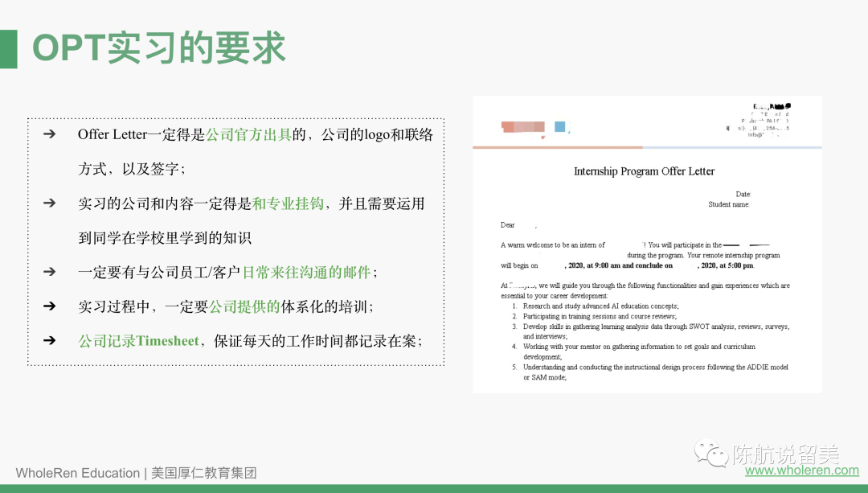Image resolution: width=868 pixels, height=493 pixels.
Task: Click the arrow bullet before 实习的公司和内容
Action: click(50, 203)
